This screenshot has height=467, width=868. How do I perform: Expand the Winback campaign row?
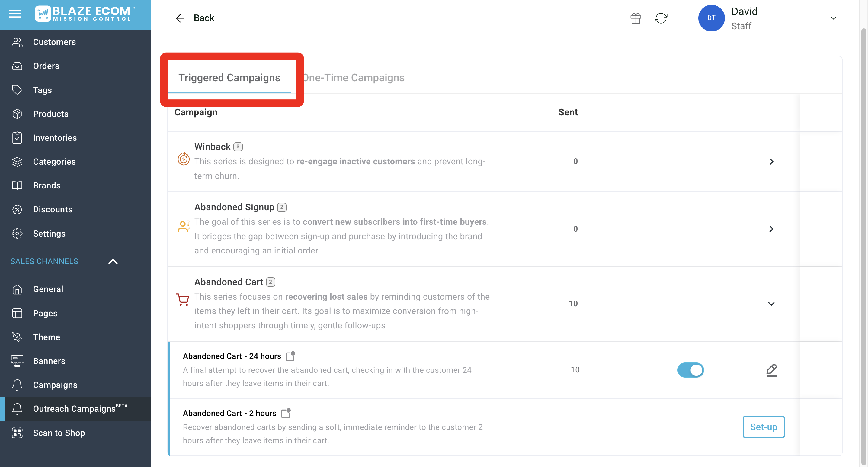tap(771, 162)
